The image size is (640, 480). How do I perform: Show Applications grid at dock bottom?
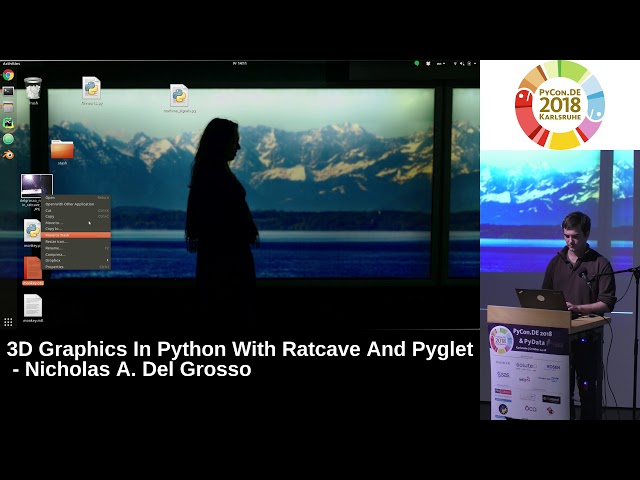(x=8, y=322)
